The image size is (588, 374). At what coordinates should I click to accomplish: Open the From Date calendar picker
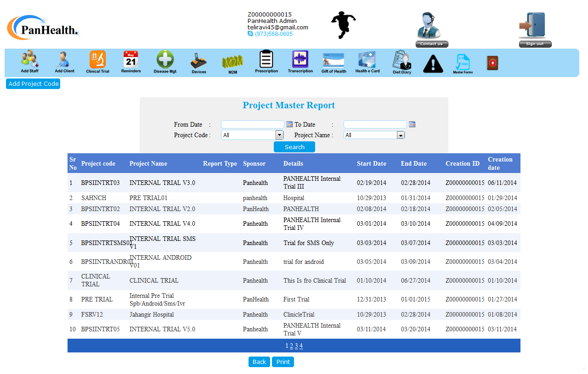[x=289, y=124]
